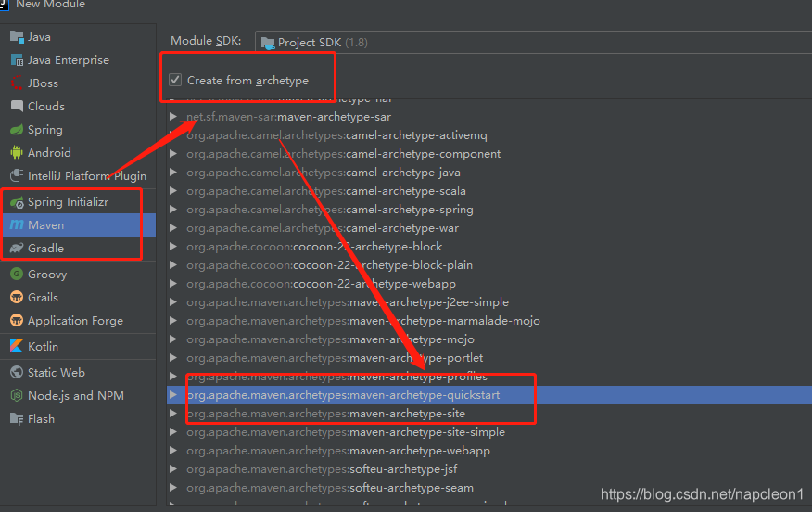This screenshot has width=812, height=512.
Task: Select the Grails icon
Action: 17,298
